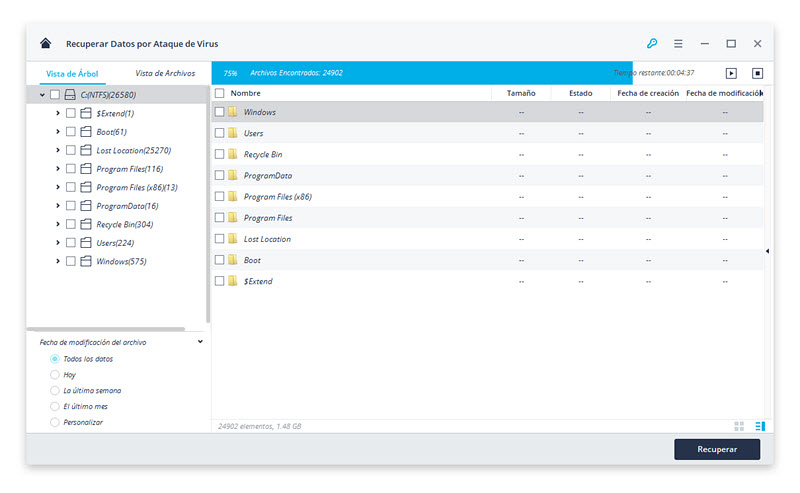Screen dimensions: 800x493
Task: Click the Program Files (x86) folder icon in list
Action: coord(233,196)
